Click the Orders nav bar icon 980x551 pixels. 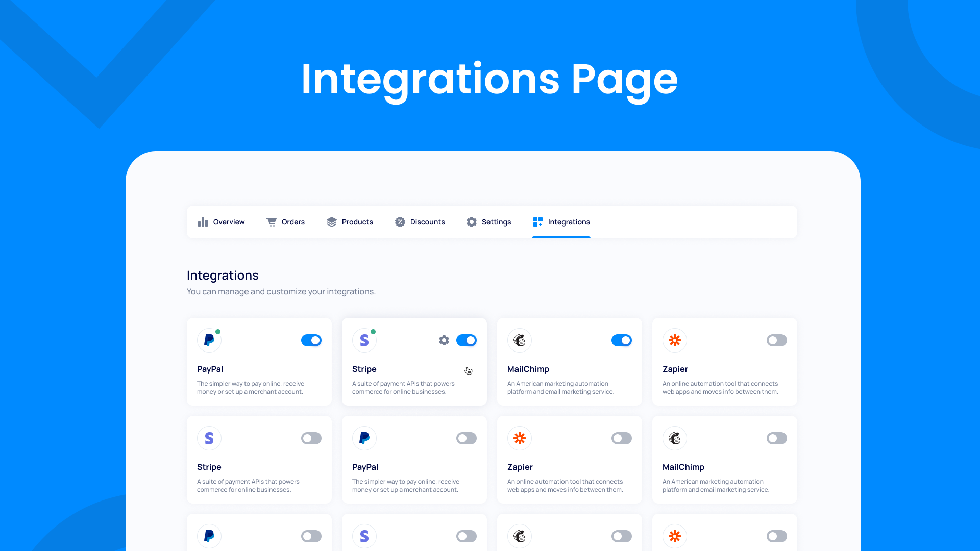click(271, 222)
